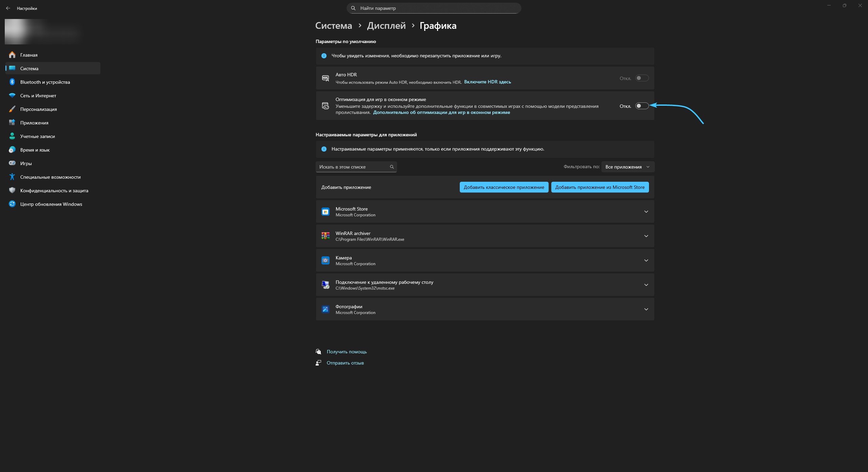
Task: Go to Конфиденциальность и защита section
Action: click(54, 191)
